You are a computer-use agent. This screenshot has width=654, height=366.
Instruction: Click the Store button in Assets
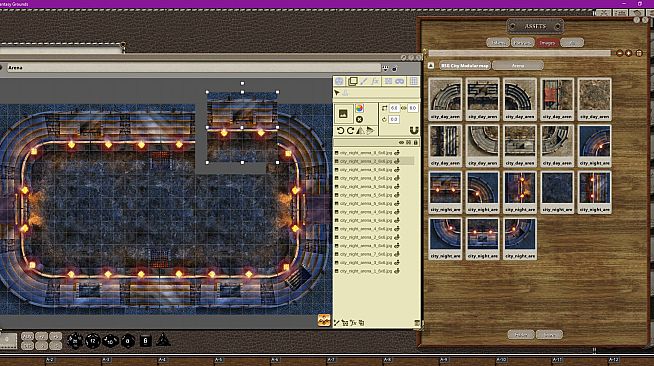pos(549,334)
